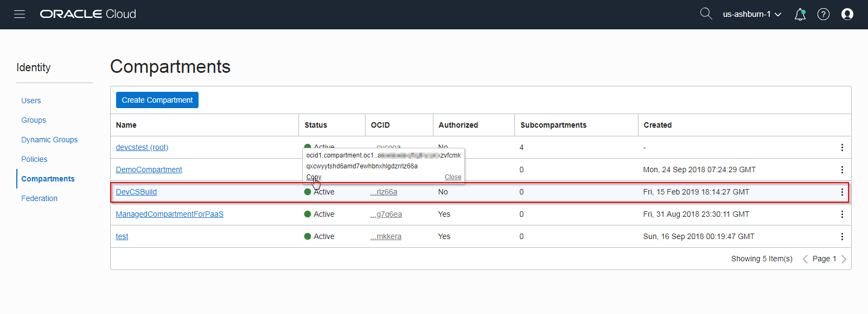This screenshot has width=868, height=314.
Task: Open the user profile avatar menu
Action: pos(847,15)
